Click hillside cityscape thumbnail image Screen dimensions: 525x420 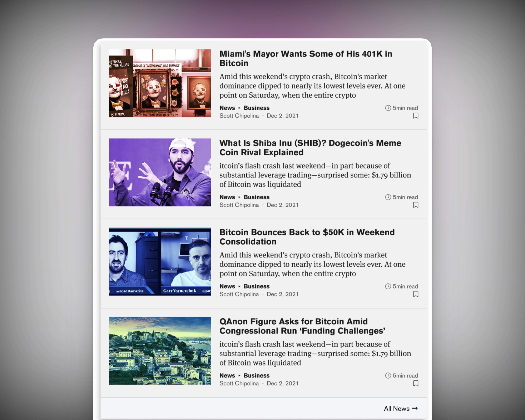pyautogui.click(x=160, y=351)
